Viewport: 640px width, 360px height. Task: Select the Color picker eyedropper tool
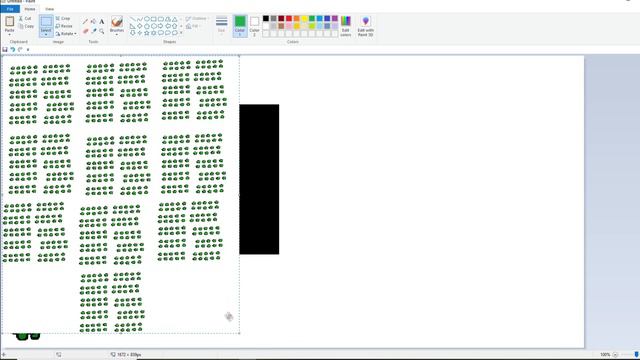(x=93, y=31)
